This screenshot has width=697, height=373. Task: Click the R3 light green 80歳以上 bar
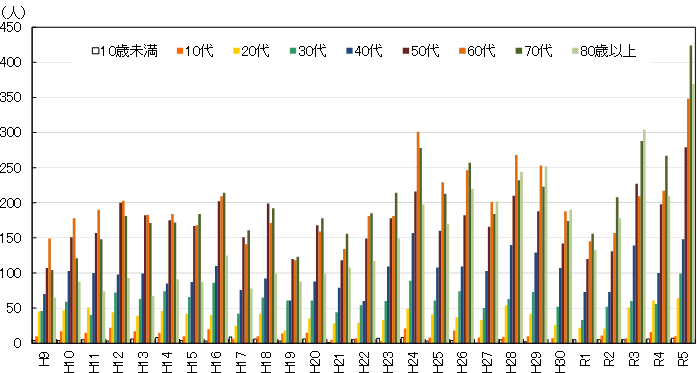click(x=644, y=237)
